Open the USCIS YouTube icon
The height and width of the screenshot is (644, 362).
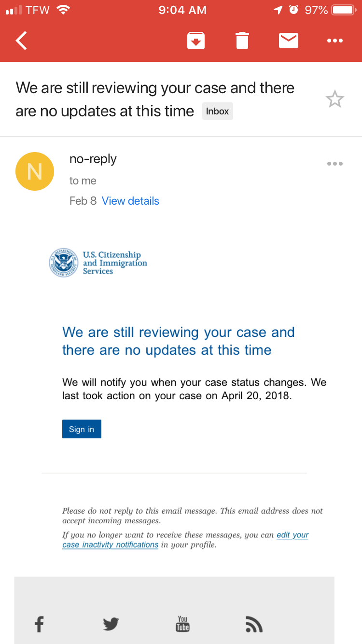click(182, 624)
